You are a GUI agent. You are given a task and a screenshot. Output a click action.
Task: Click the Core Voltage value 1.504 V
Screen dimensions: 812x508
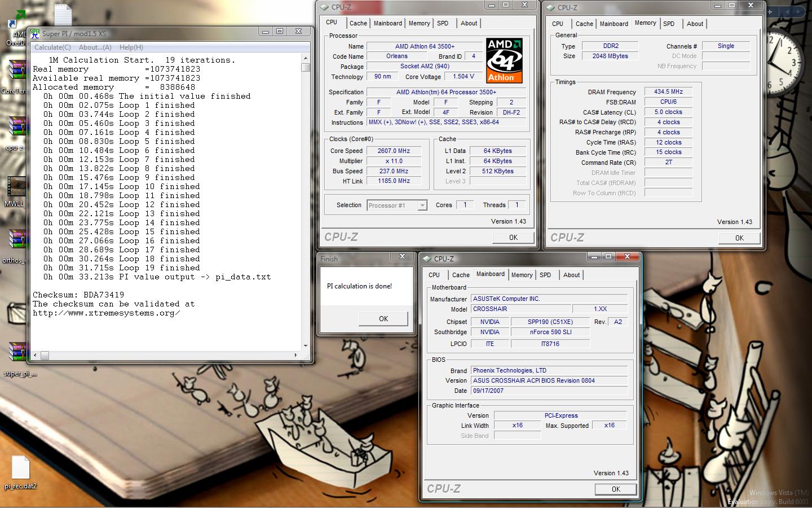464,76
